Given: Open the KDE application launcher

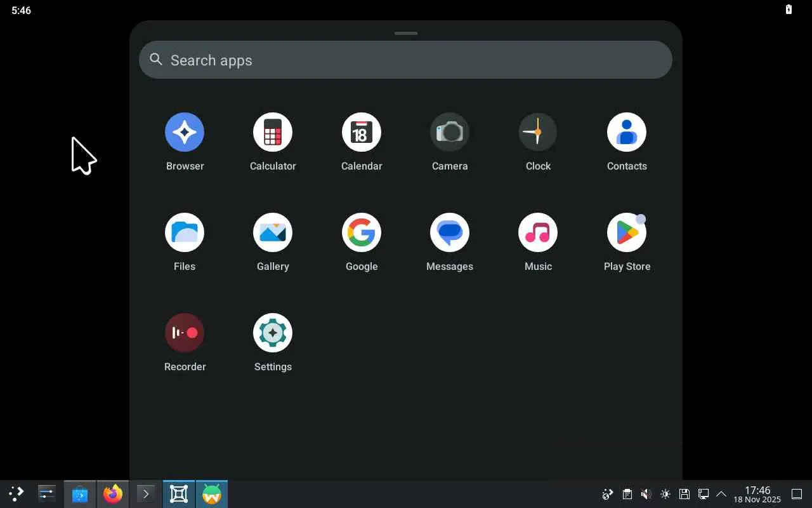Looking at the screenshot, I should pyautogui.click(x=16, y=493).
